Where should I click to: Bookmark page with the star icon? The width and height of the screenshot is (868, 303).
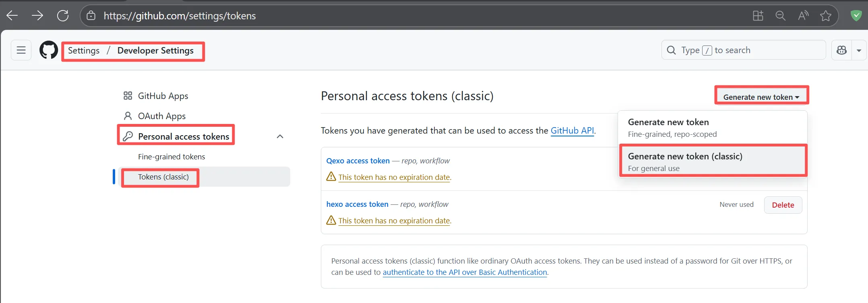tap(826, 16)
